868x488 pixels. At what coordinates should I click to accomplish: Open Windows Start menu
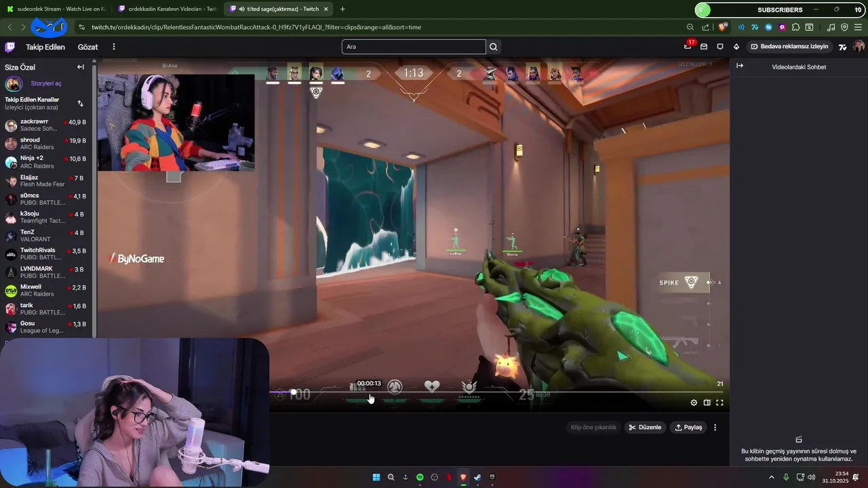point(376,477)
